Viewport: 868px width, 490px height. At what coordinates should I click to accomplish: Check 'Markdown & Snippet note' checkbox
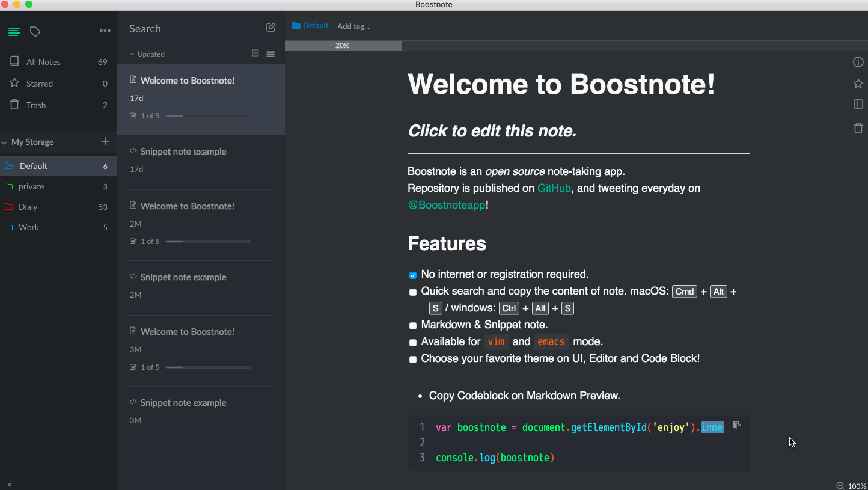coord(413,326)
